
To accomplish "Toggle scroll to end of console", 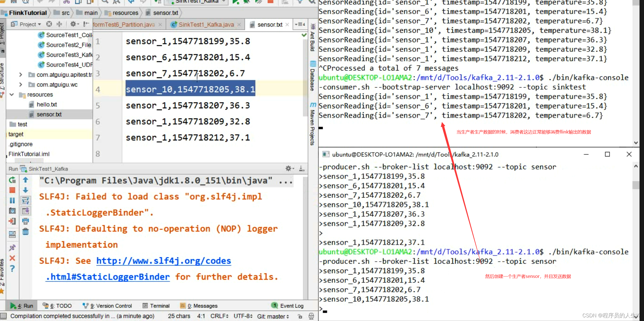I will pos(25,211).
